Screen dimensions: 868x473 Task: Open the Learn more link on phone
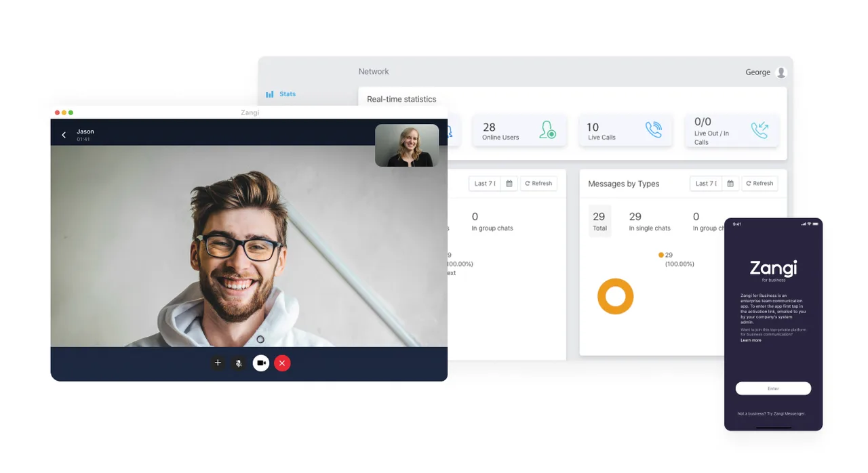(751, 340)
